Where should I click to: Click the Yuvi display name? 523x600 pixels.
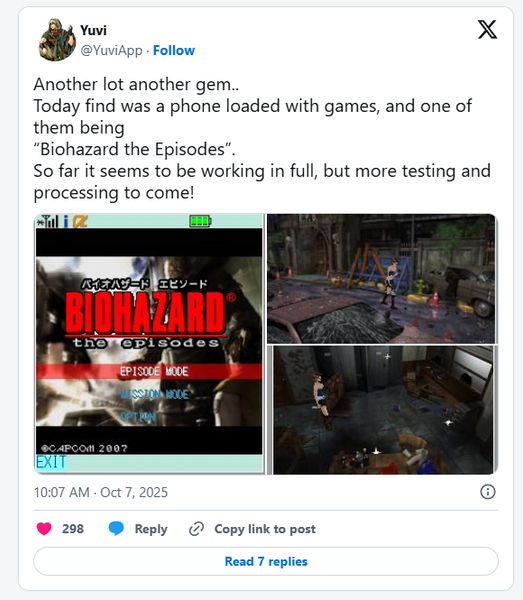click(93, 30)
